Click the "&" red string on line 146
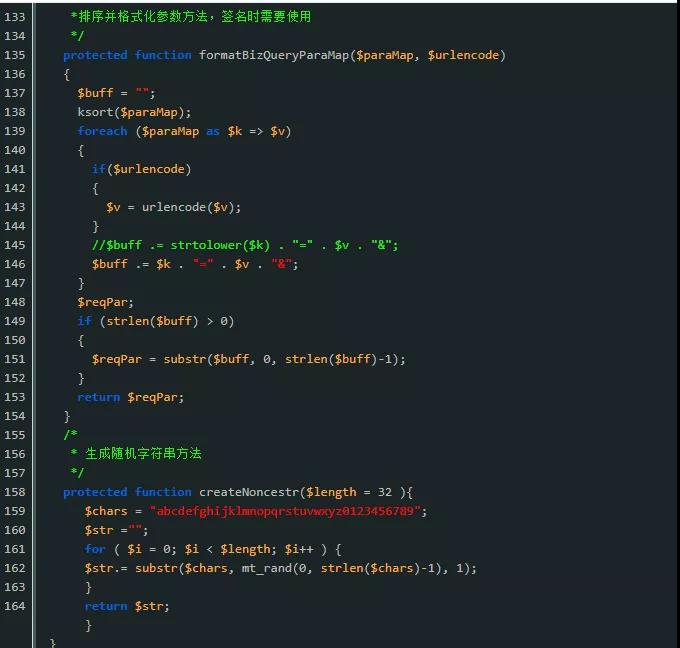 pyautogui.click(x=281, y=264)
